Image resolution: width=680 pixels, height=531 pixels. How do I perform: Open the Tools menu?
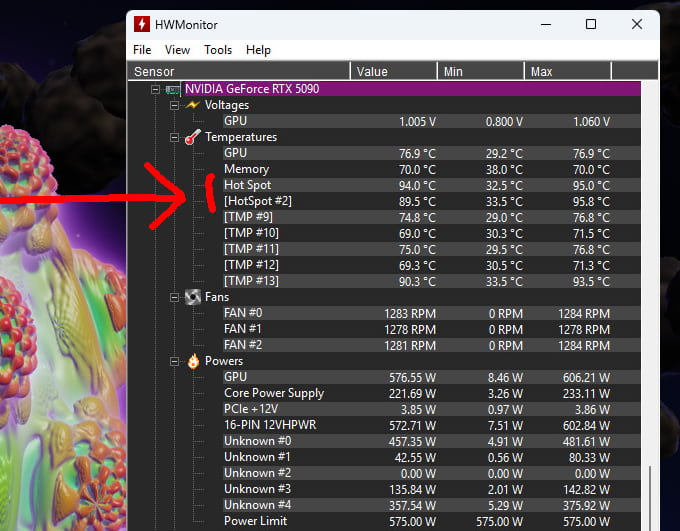218,50
